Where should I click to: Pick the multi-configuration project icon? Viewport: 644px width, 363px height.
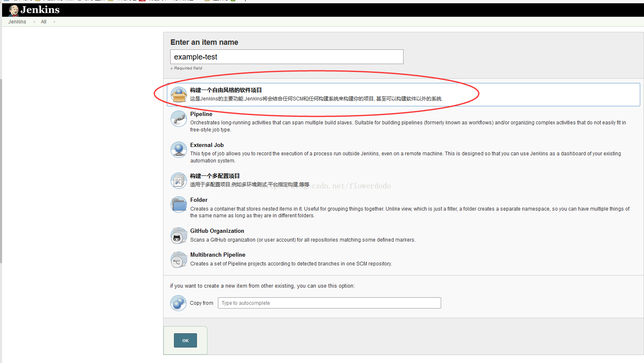pyautogui.click(x=179, y=180)
